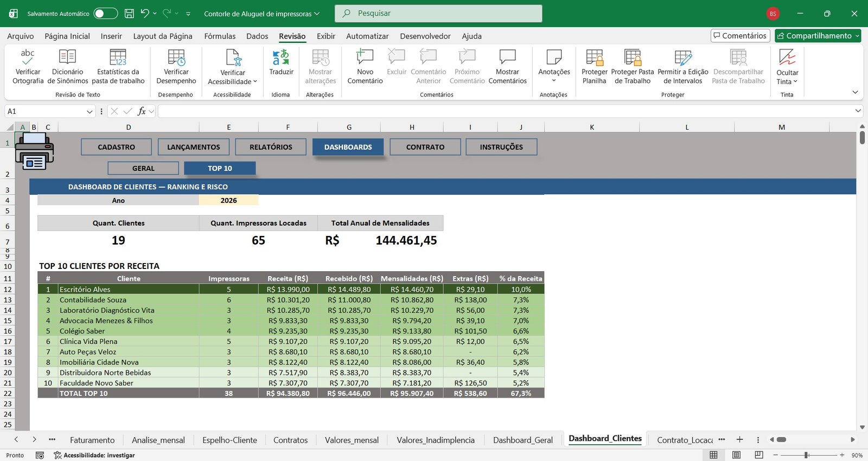
Task: Switch to Dashboard_Geral sheet tab
Action: click(523, 440)
